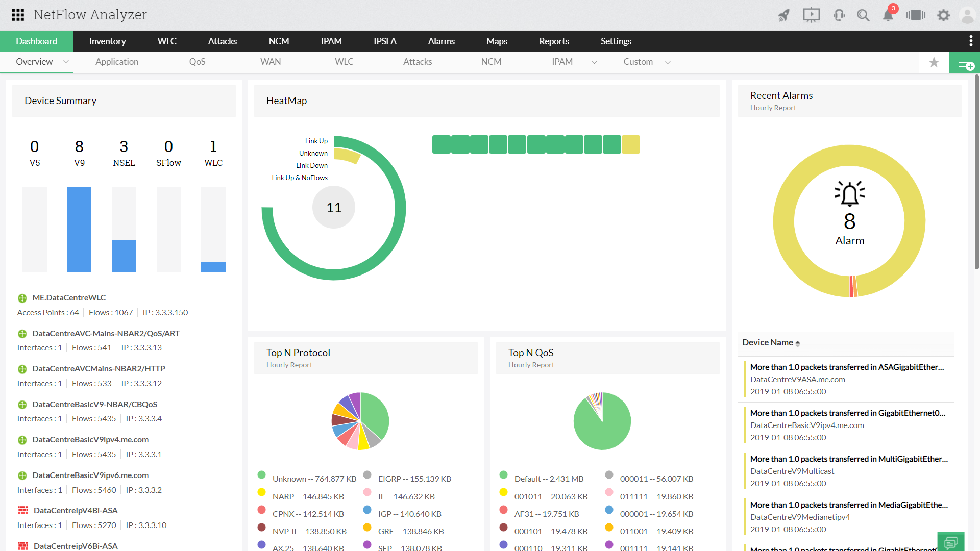Click the add widget icon button
The height and width of the screenshot is (551, 980).
pyautogui.click(x=965, y=63)
